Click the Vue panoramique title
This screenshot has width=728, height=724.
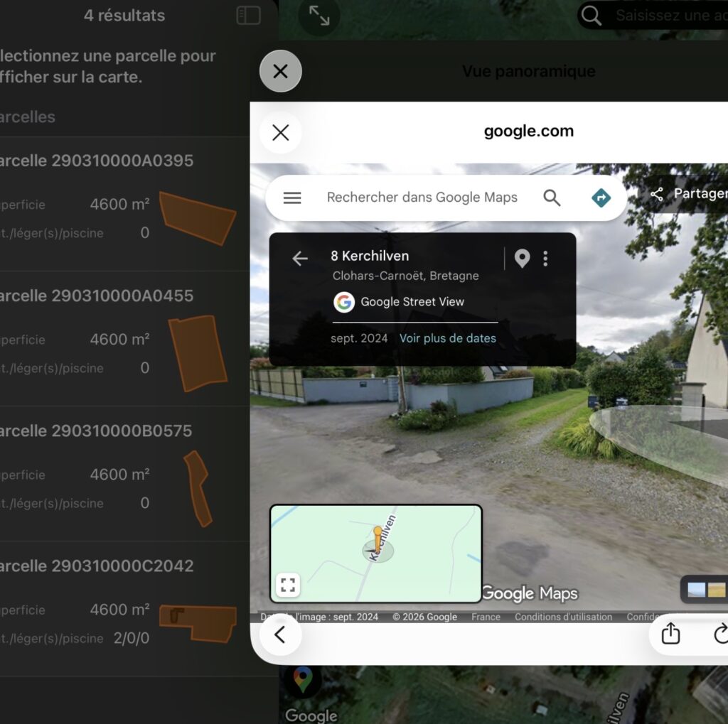[528, 71]
